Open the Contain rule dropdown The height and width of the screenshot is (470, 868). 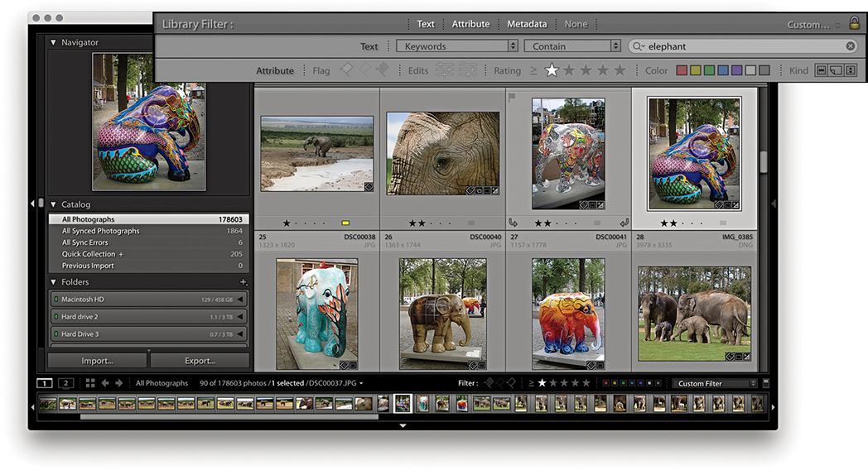(x=571, y=47)
